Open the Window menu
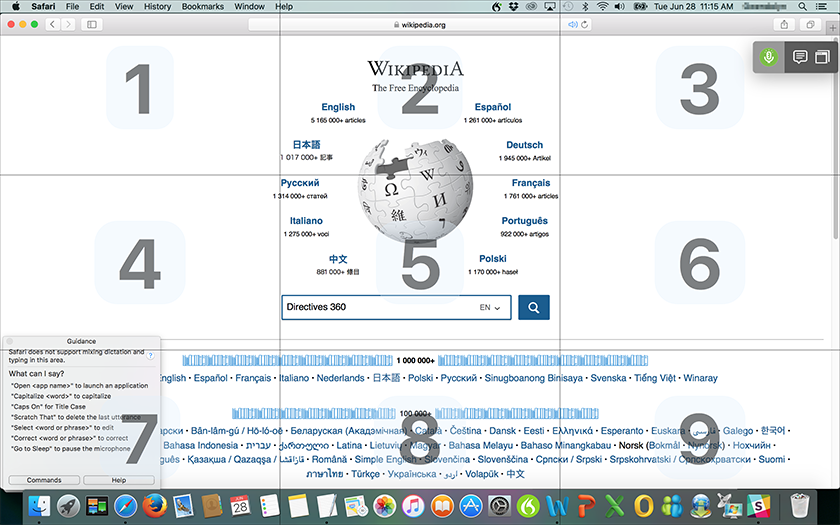 click(x=250, y=6)
